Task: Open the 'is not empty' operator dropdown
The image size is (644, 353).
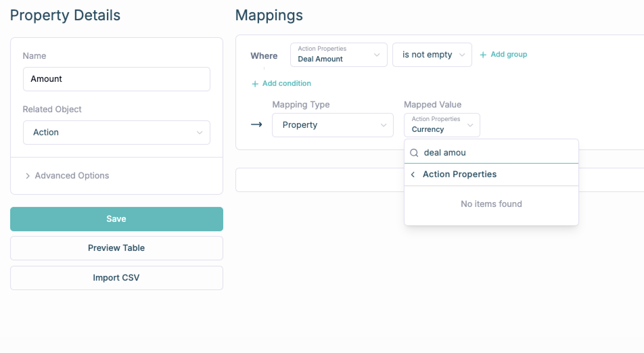Action: pos(432,55)
